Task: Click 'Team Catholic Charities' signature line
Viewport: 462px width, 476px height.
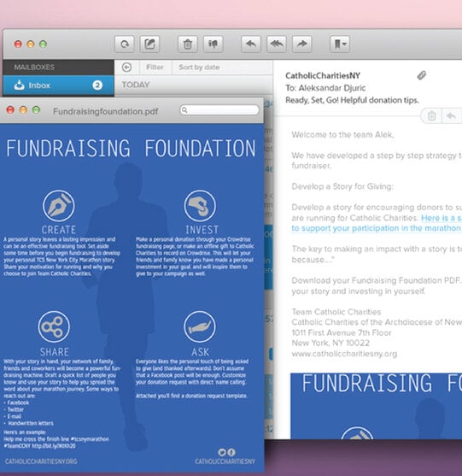Action: (336, 312)
